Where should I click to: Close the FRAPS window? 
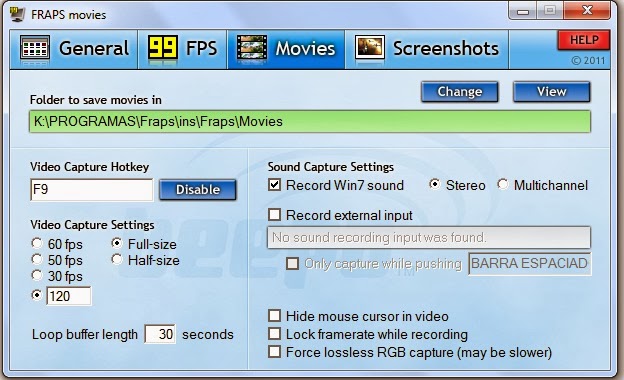(x=587, y=11)
